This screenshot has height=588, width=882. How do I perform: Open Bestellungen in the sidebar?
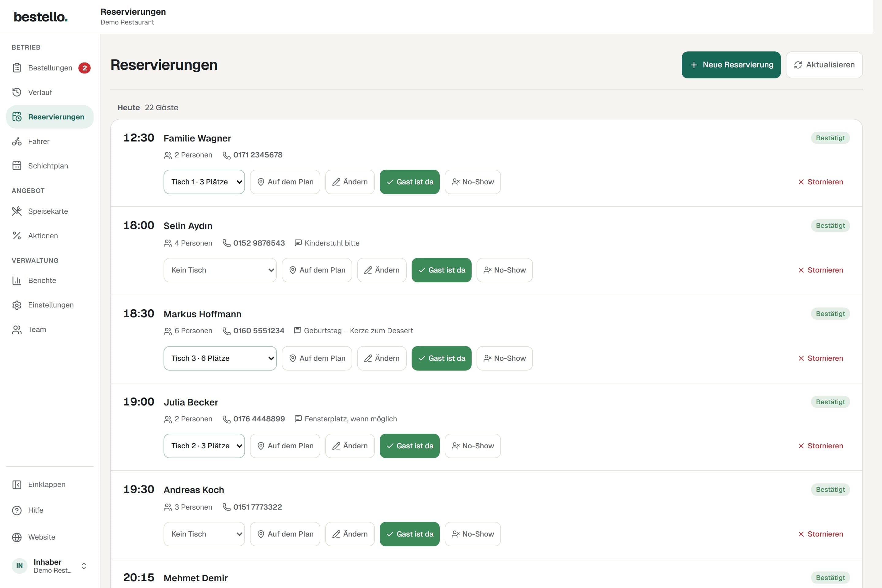pos(50,68)
